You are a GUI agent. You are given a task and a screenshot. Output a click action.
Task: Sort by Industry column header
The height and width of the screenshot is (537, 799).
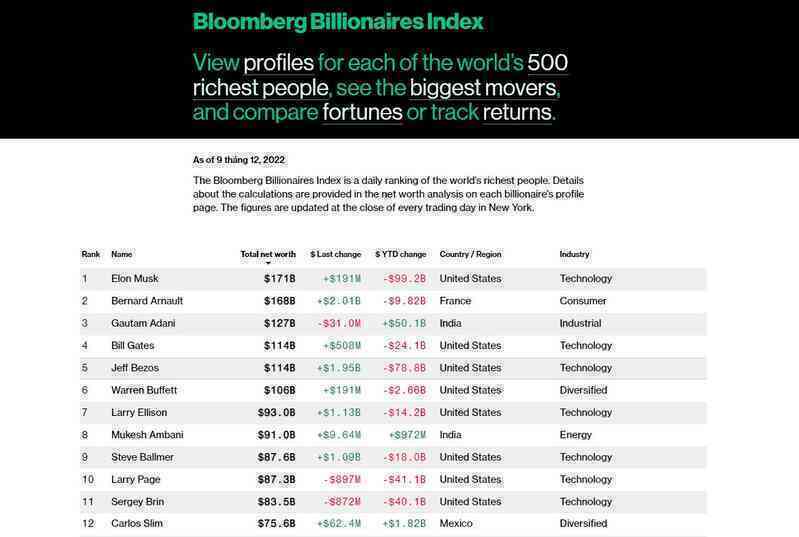click(574, 254)
